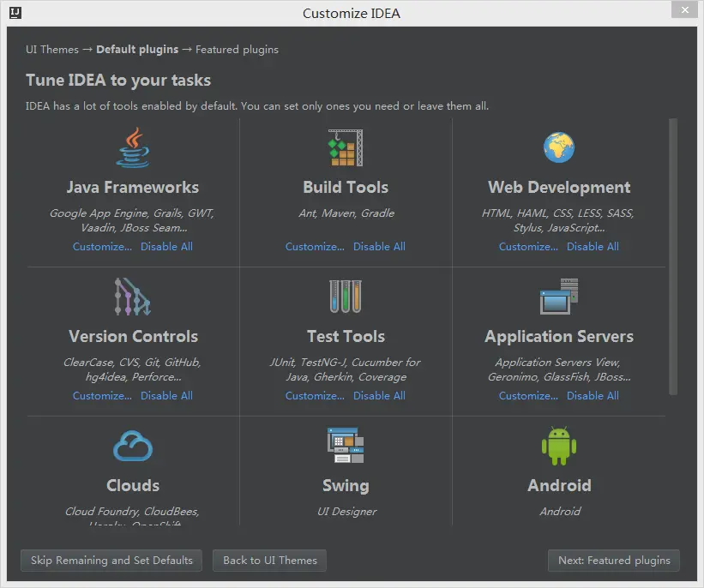Click the Java Frameworks heading
The width and height of the screenshot is (704, 588).
coord(132,187)
